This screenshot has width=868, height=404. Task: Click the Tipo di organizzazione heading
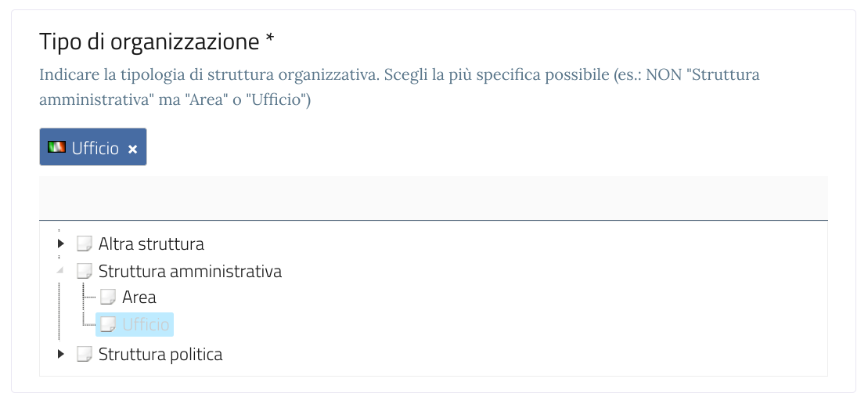click(149, 41)
